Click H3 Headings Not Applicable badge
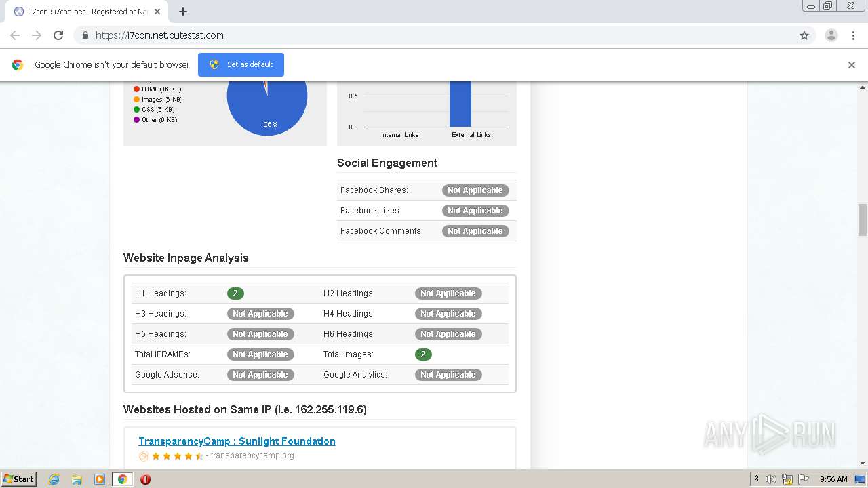The image size is (868, 488). (x=260, y=314)
